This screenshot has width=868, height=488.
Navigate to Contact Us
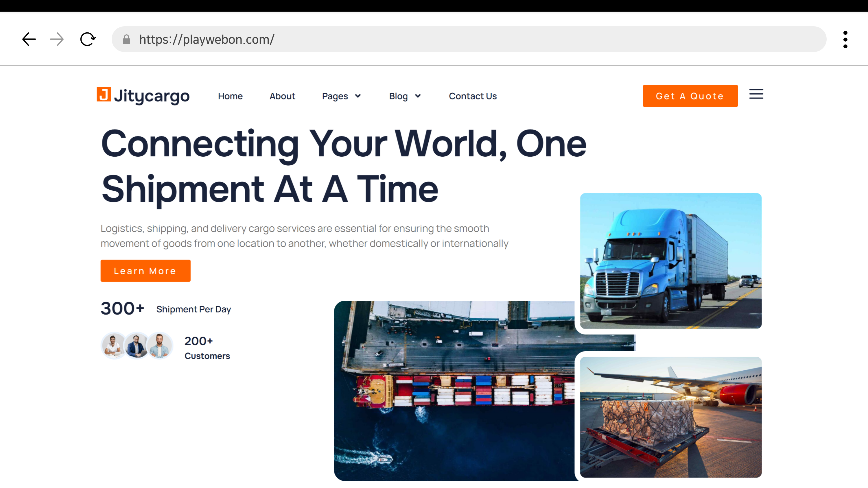[x=472, y=96]
